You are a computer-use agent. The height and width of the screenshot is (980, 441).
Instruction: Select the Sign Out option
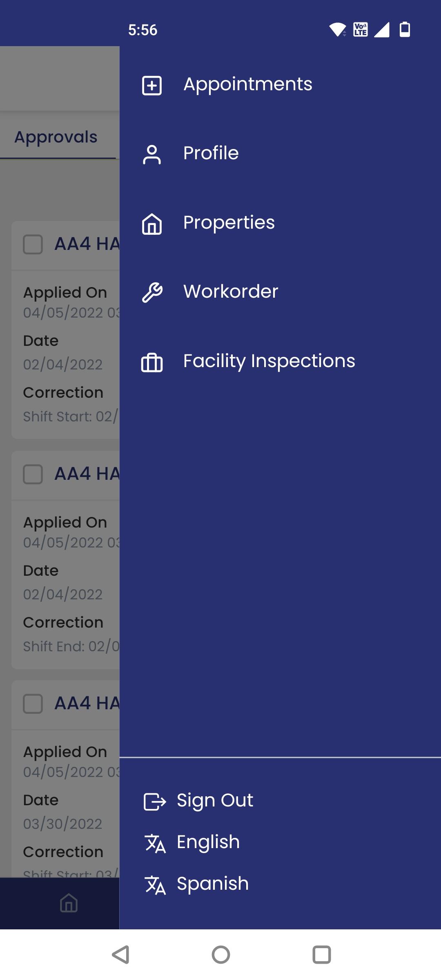215,800
